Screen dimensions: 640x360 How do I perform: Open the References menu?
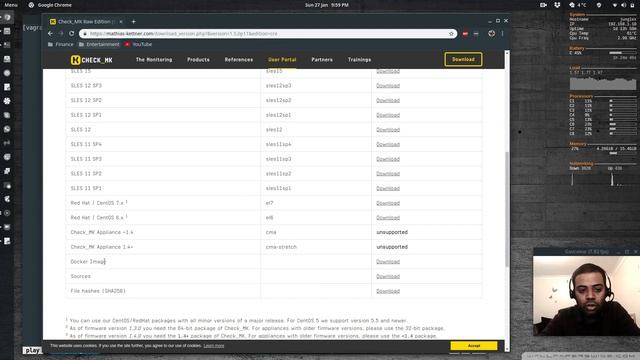(239, 60)
